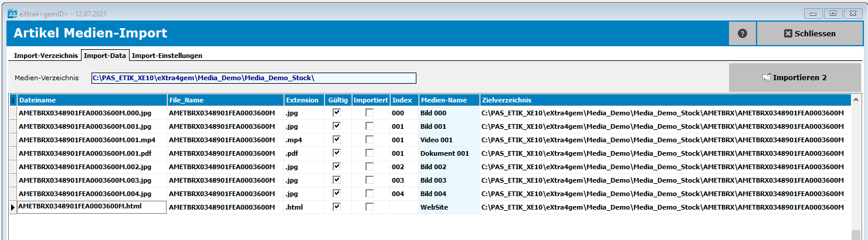Toggle Gültig checkbox for Video 001 row
The height and width of the screenshot is (240, 868).
337,139
